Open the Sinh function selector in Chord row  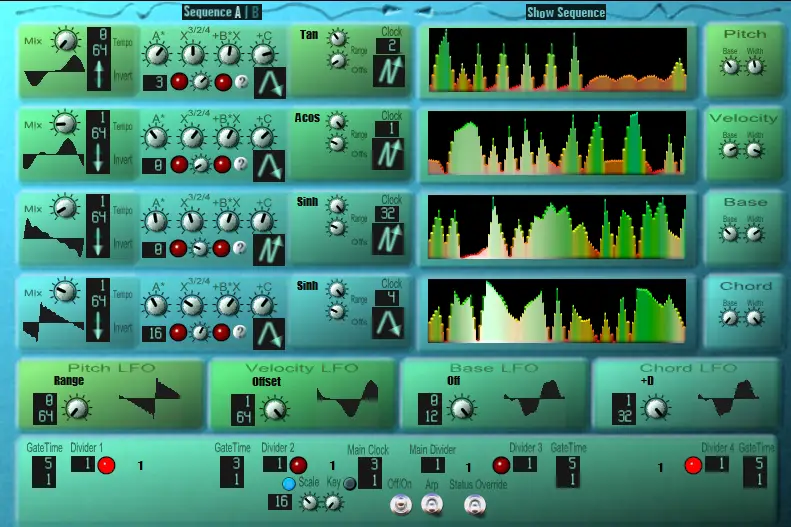click(x=307, y=285)
